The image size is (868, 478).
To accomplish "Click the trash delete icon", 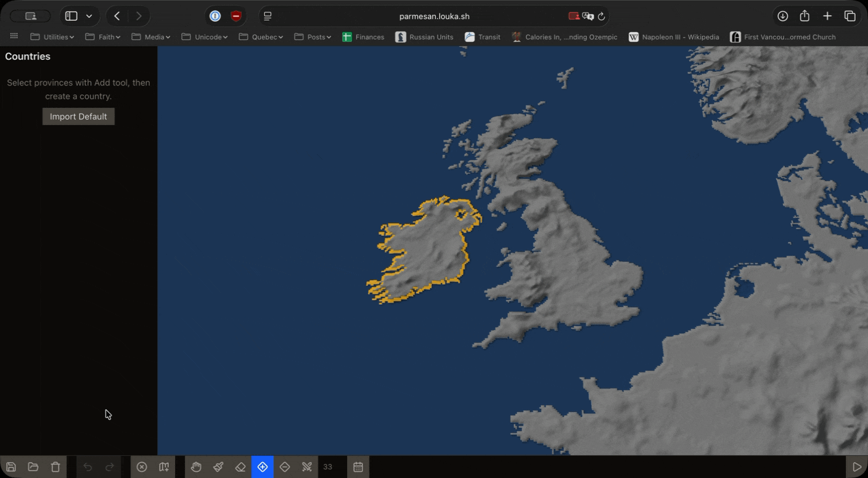I will 55,467.
